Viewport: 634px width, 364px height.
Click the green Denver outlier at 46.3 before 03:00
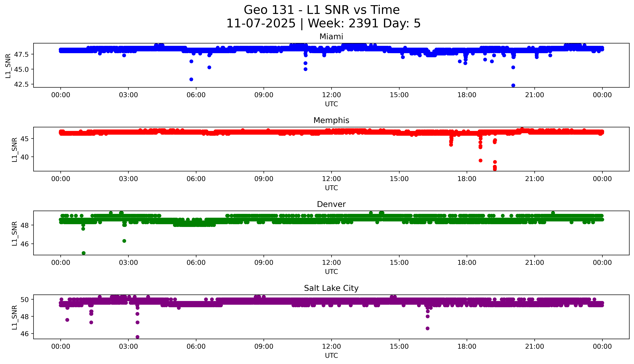[x=124, y=241]
